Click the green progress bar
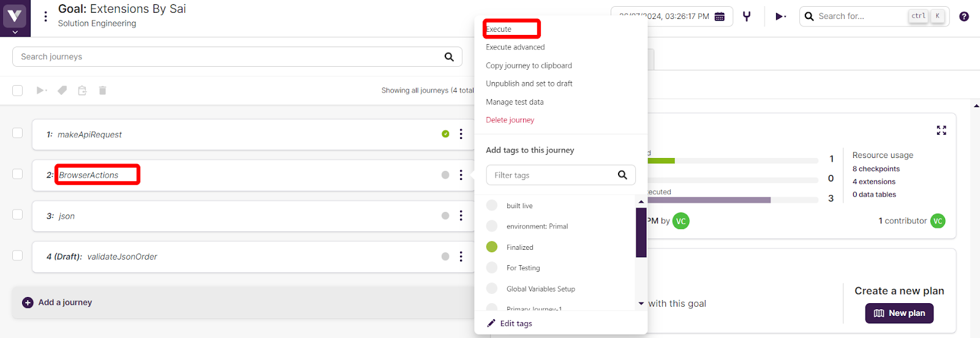The width and height of the screenshot is (980, 338). click(661, 161)
